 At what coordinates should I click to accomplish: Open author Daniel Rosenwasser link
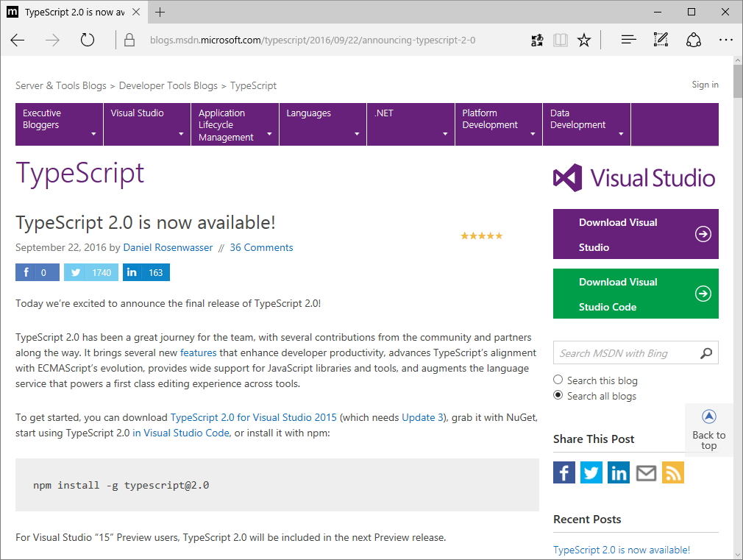pyautogui.click(x=168, y=247)
